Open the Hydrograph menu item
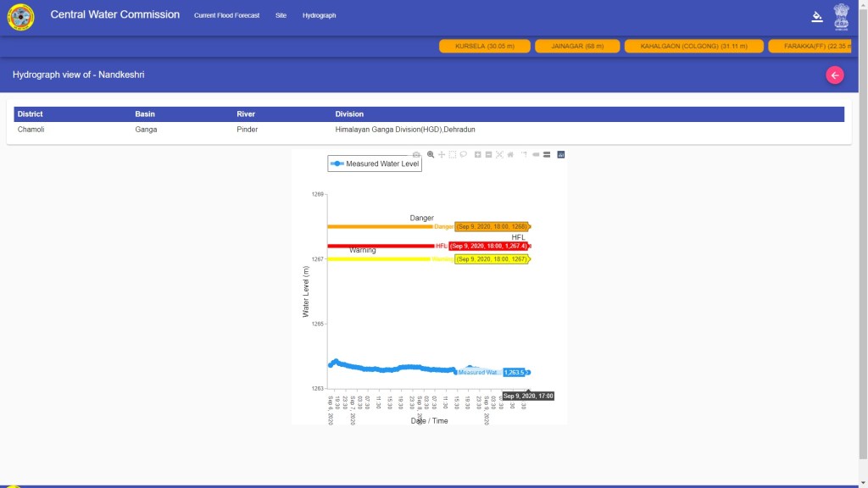 tap(319, 15)
